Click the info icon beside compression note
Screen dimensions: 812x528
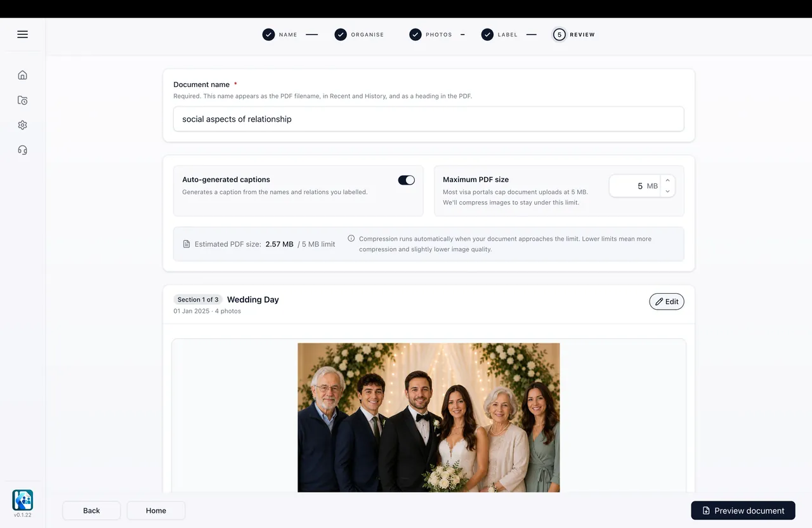click(x=351, y=239)
